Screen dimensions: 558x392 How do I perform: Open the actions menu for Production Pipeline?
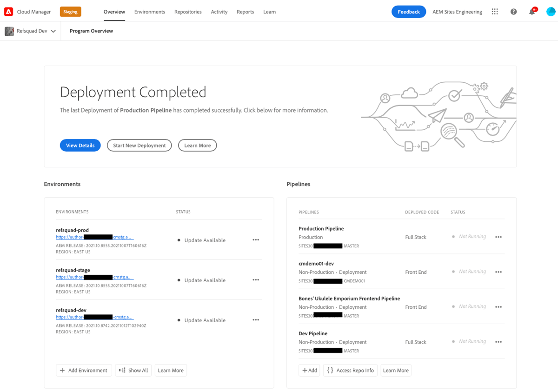(x=498, y=237)
